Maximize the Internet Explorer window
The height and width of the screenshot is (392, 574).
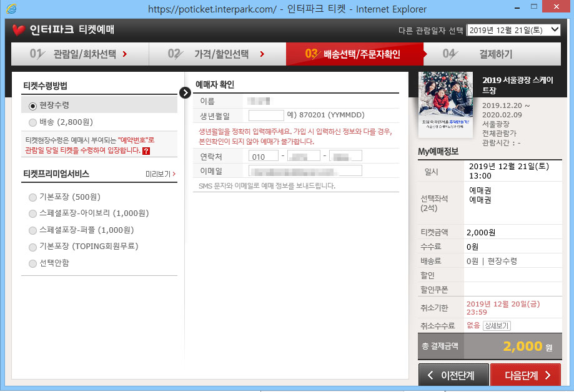pyautogui.click(x=534, y=7)
